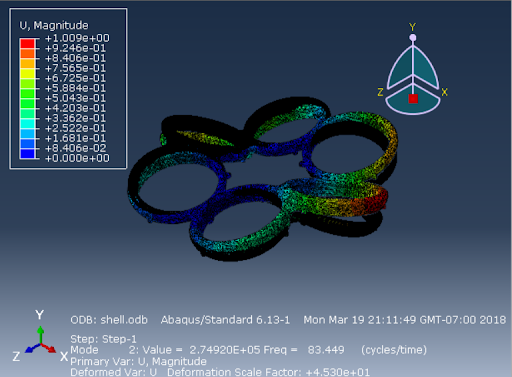512x377 pixels.
Task: Click legend value +8.406e-02
Action: (75, 148)
